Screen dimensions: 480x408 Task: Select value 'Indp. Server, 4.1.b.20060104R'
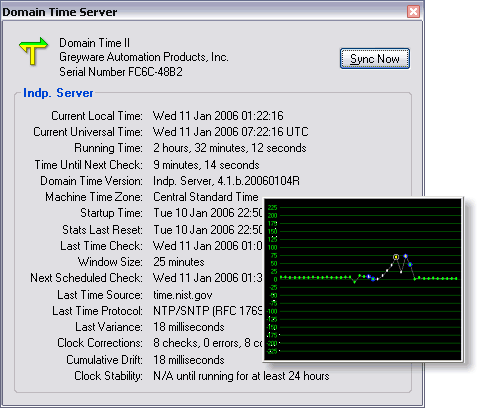click(x=226, y=181)
